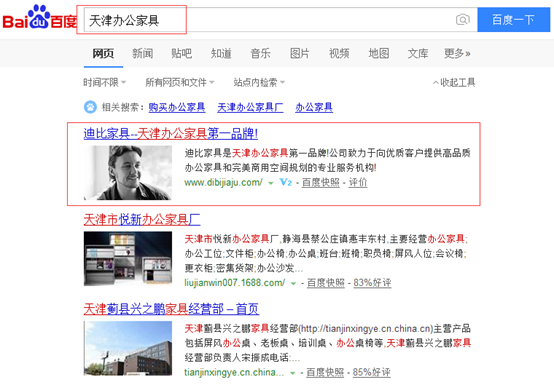Expand the arrow next to liujianwin007.1688.com/
Screen dimensions: 554x385
pos(293,283)
